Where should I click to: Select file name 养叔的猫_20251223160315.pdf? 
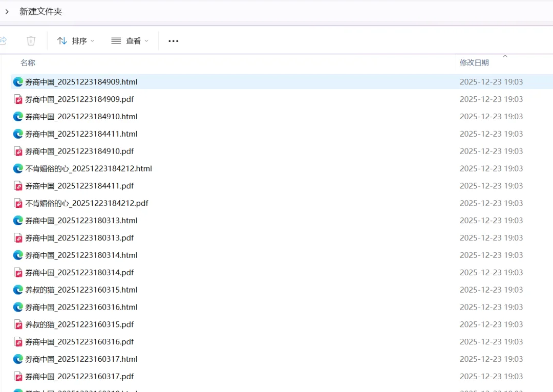(79, 324)
